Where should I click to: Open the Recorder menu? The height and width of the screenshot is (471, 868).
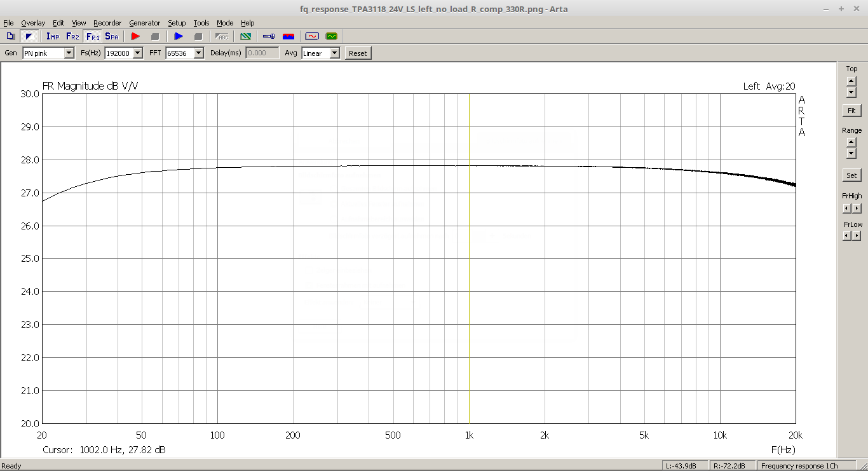point(107,23)
